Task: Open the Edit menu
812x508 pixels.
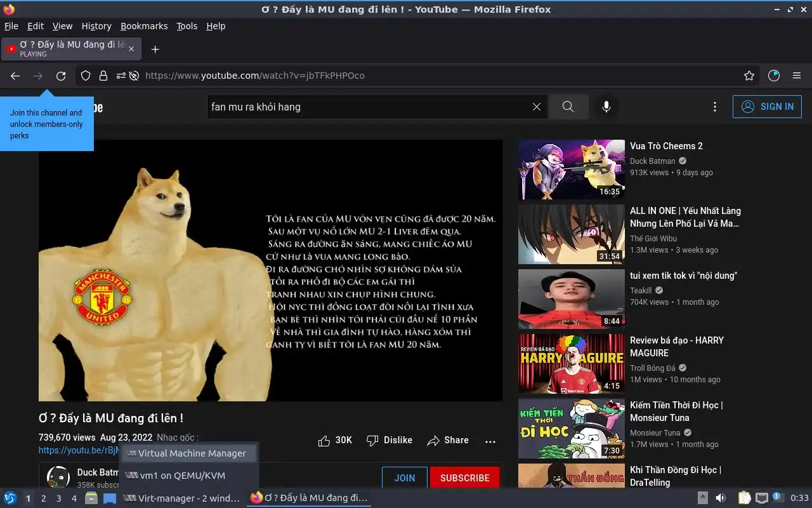Action: [36, 26]
